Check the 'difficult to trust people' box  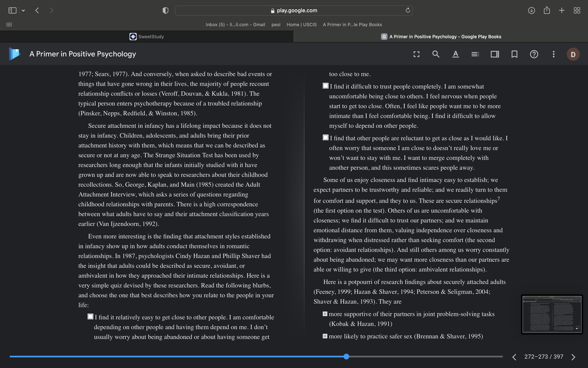point(326,86)
